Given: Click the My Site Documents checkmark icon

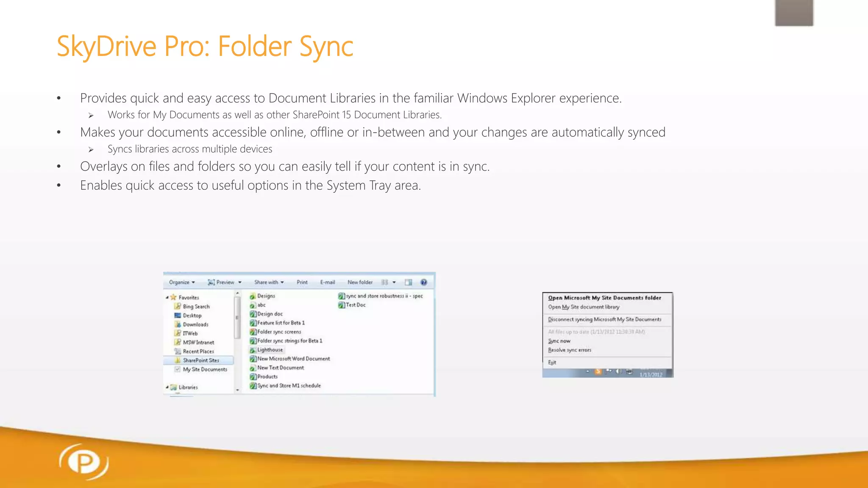Looking at the screenshot, I should tap(178, 369).
